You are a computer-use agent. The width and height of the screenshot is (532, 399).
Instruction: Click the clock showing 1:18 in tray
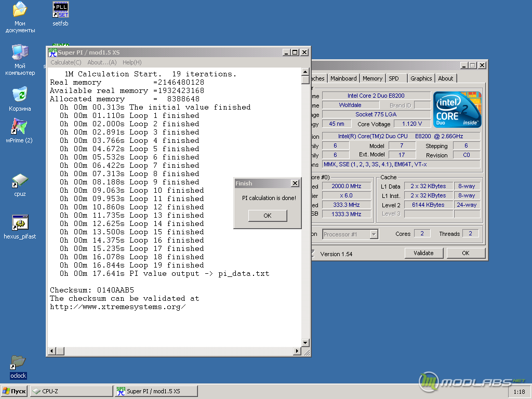pos(519,392)
